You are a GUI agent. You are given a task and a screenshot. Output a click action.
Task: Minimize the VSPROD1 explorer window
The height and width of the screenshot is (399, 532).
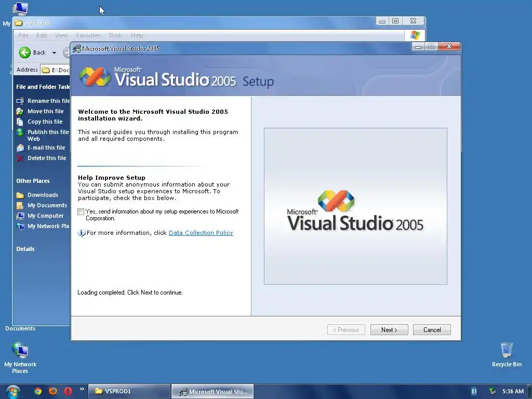[x=382, y=21]
